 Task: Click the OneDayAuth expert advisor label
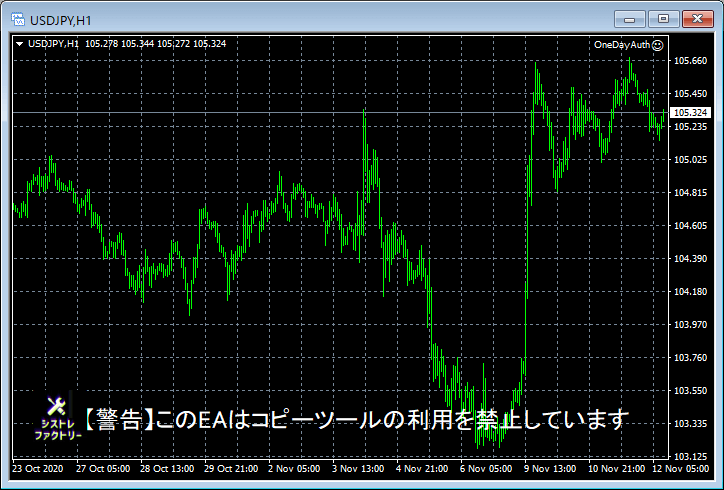point(621,45)
